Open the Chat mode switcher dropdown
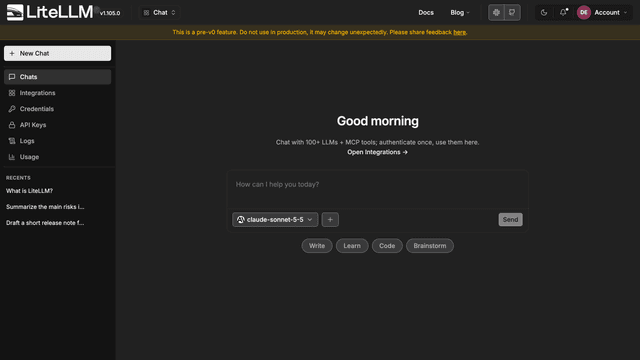This screenshot has width=640, height=360. [x=160, y=13]
